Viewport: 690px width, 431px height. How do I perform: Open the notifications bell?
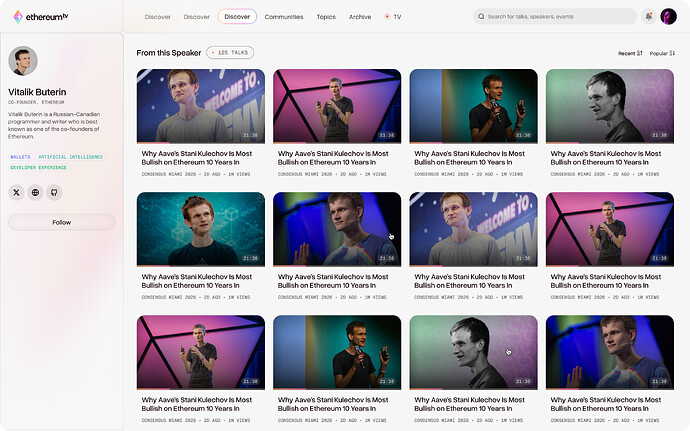[x=649, y=17]
